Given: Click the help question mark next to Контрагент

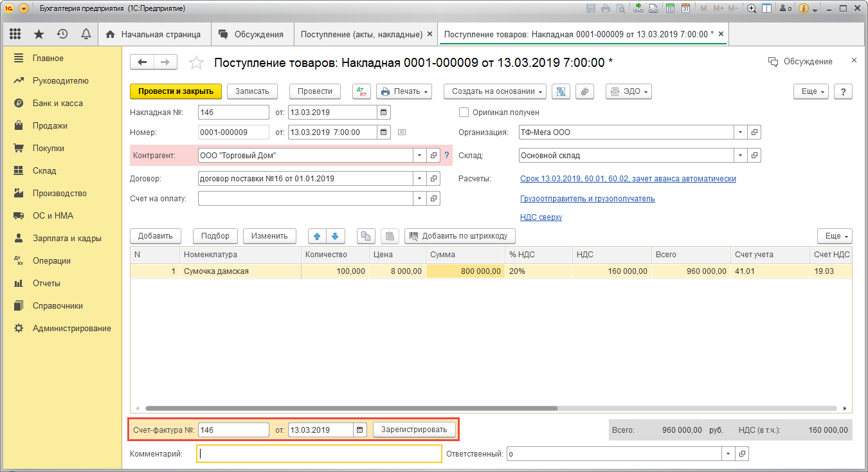Looking at the screenshot, I should (x=447, y=156).
